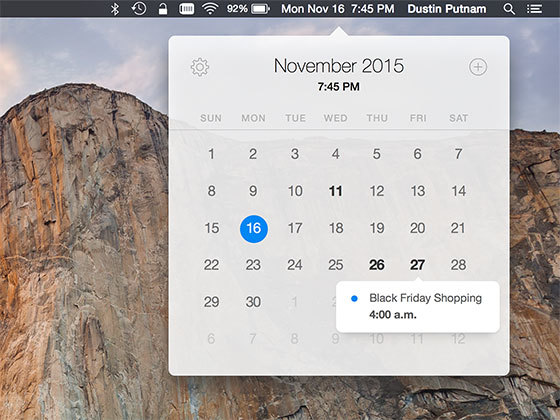The image size is (560, 420).
Task: Click 7:45 PM time under month title
Action: (339, 87)
